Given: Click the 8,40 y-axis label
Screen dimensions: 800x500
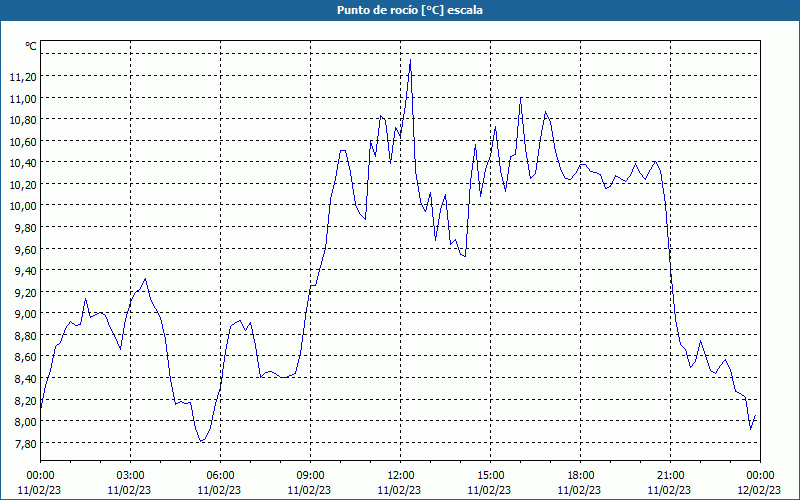Looking at the screenshot, I should pos(26,379).
